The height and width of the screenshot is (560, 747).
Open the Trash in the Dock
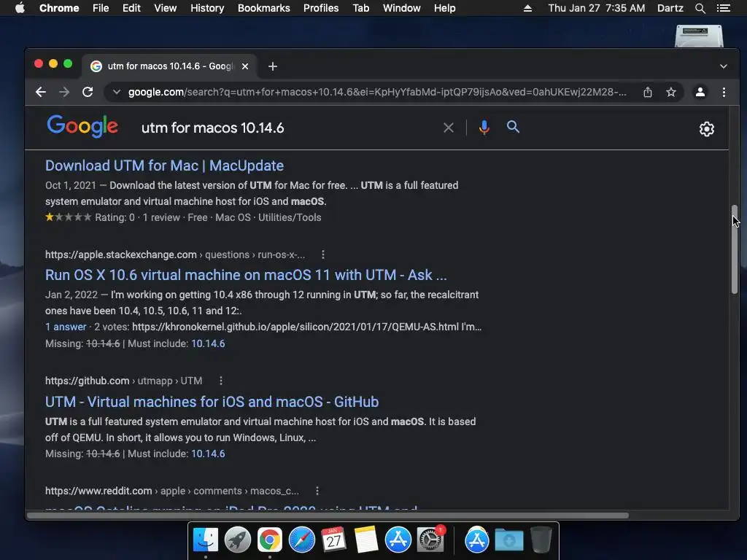click(x=541, y=540)
